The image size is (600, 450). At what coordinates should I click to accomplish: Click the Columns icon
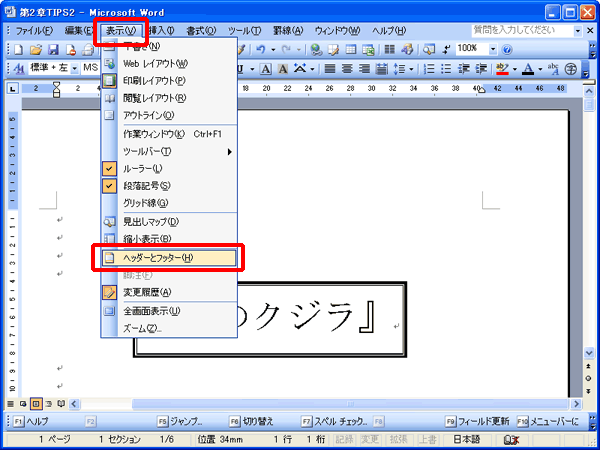[390, 49]
